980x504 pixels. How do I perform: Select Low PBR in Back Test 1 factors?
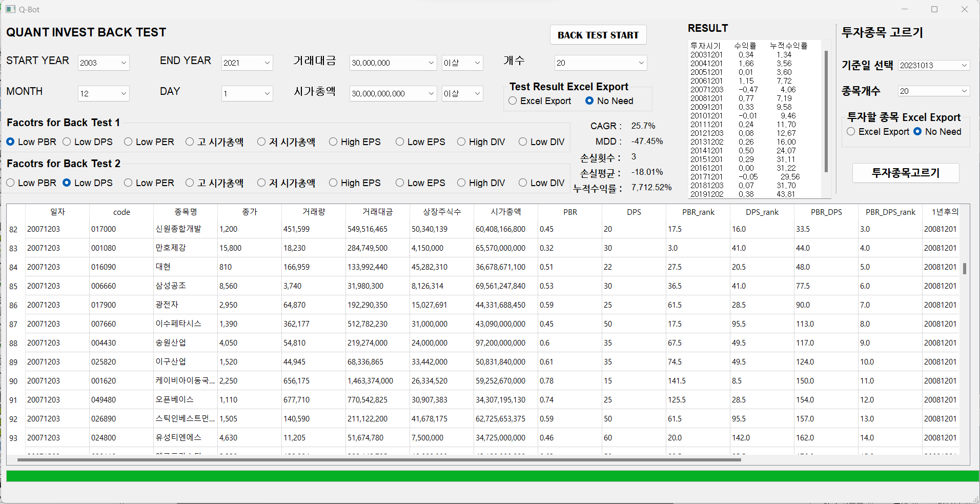point(31,142)
